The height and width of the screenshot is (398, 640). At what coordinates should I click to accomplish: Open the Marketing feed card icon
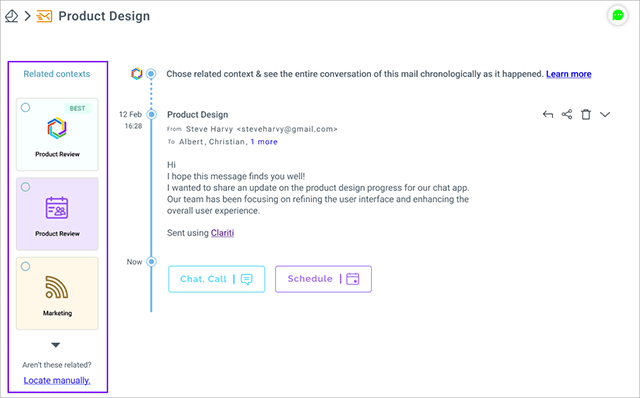(x=57, y=287)
